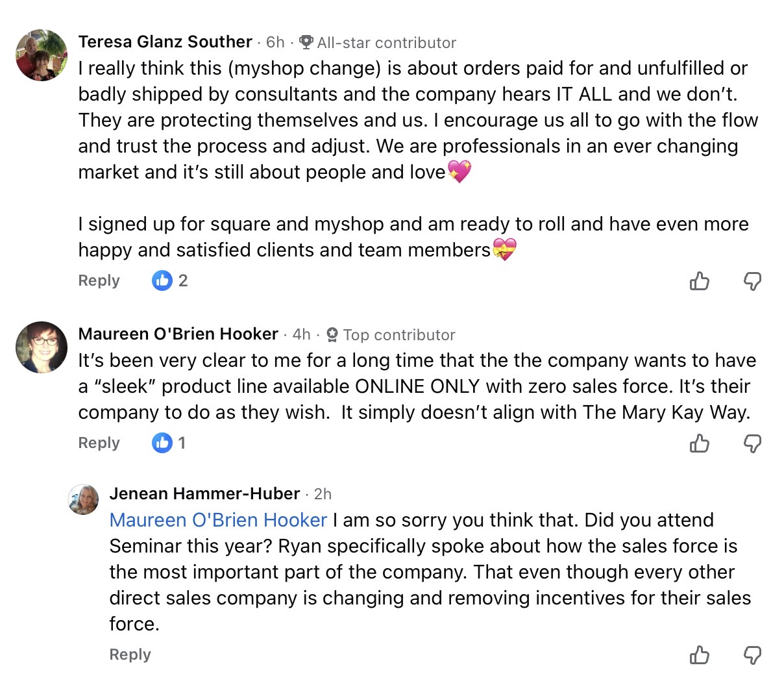Open Teresa Glanz Souther's avatar photo
The height and width of the screenshot is (685, 784).
point(42,55)
